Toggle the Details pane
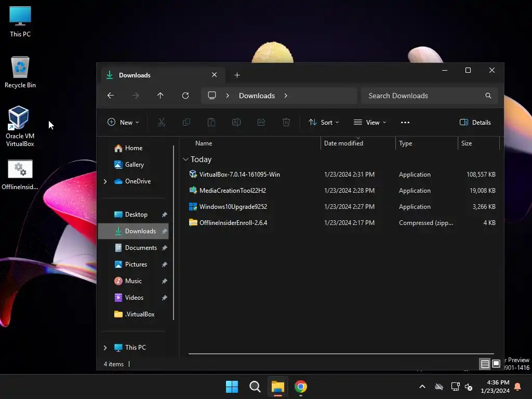Viewport: 532px width, 399px height. tap(475, 123)
